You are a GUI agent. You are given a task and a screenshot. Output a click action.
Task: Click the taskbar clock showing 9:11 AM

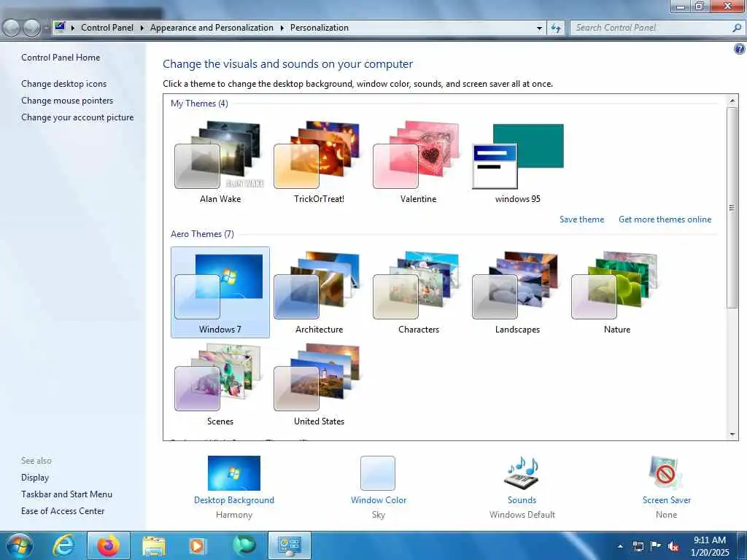(710, 546)
